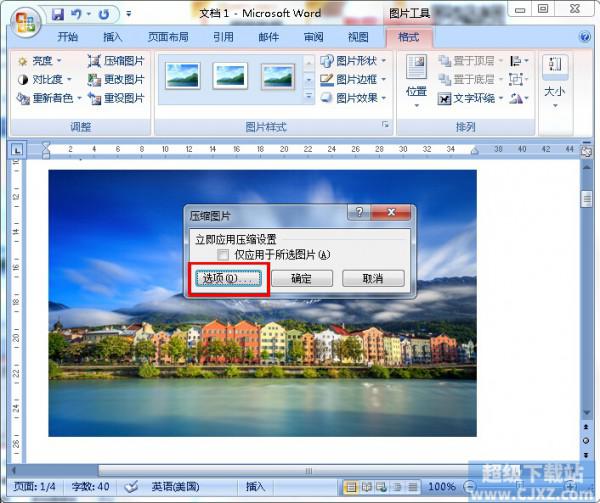Select the third picture style thumbnail

[278, 76]
